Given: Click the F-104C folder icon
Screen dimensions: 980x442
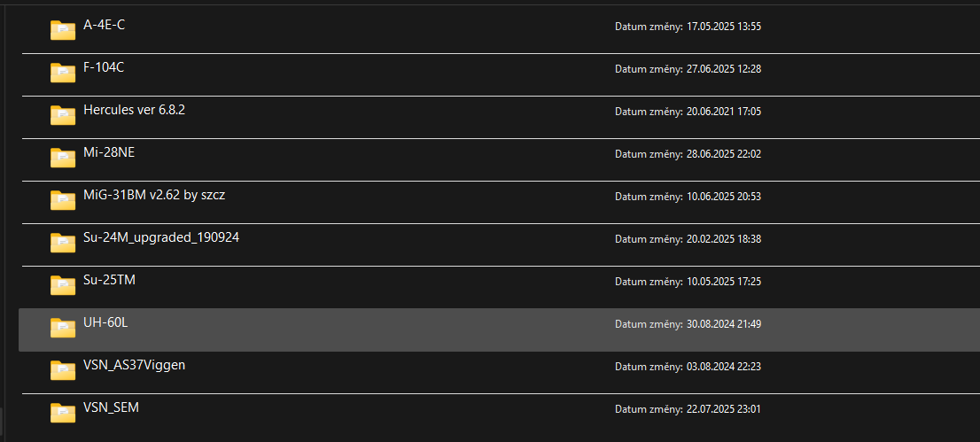Looking at the screenshot, I should 63,73.
